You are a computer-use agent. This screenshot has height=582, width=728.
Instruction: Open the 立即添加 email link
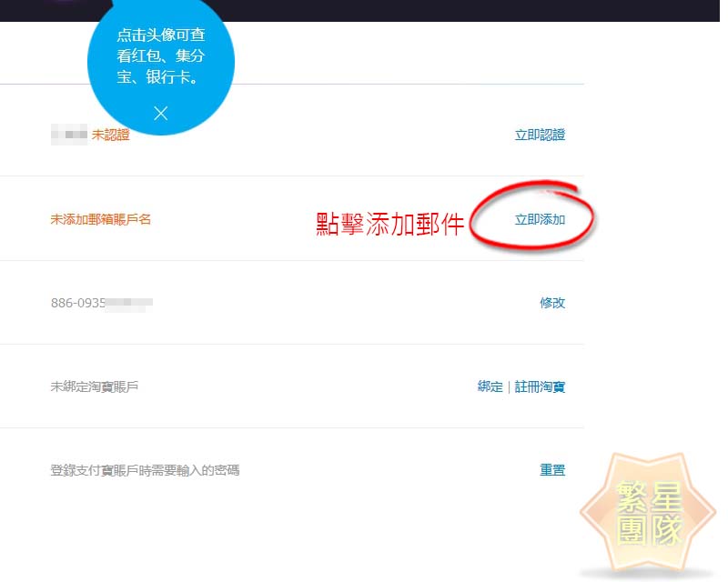point(540,219)
